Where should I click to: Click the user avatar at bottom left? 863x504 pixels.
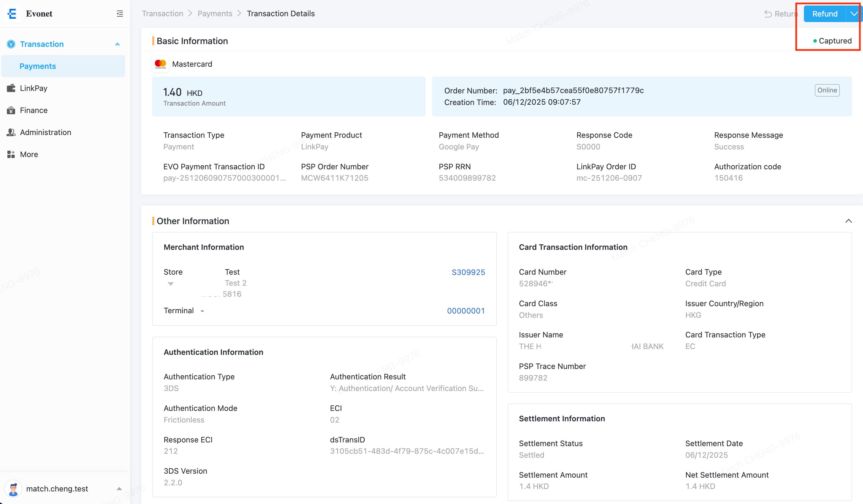point(13,489)
